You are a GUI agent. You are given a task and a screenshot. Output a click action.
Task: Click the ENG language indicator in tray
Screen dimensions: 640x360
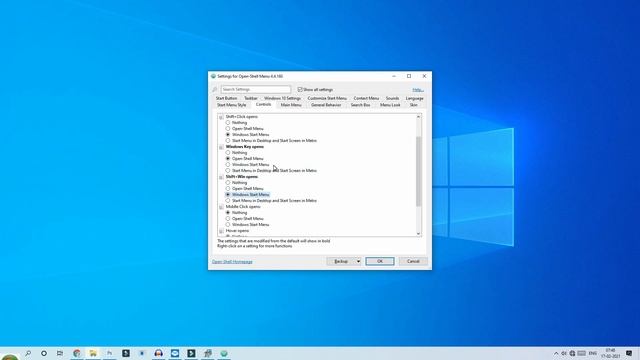[593, 353]
